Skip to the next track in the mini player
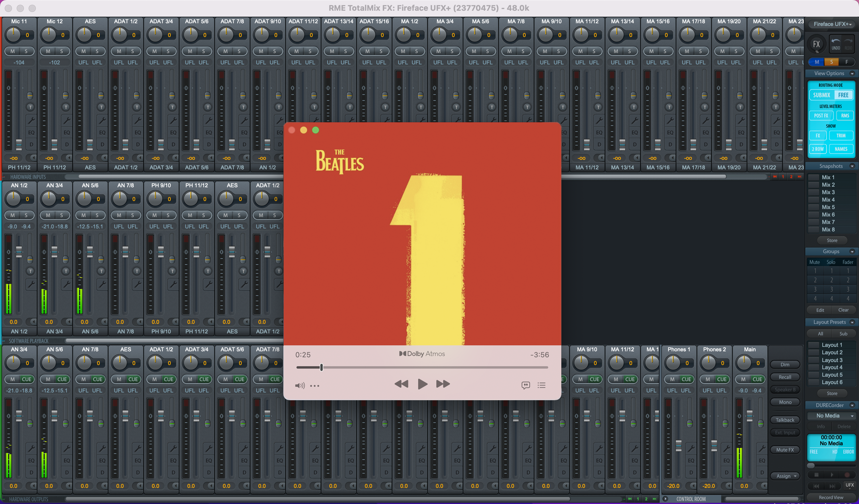This screenshot has width=859, height=504. [443, 384]
